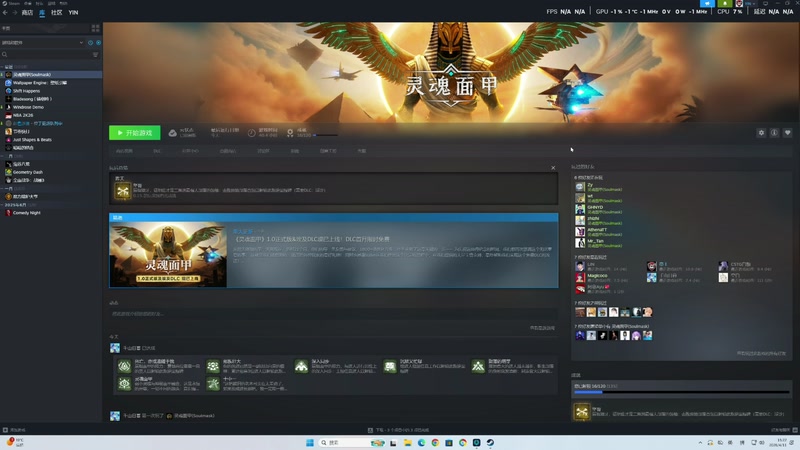Open the Steam icon in the taskbar

pyautogui.click(x=490, y=442)
